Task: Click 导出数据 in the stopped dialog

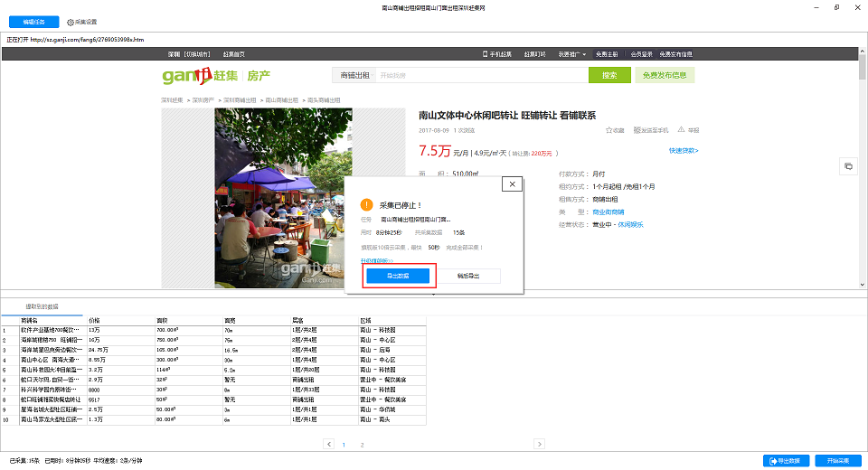Action: (398, 276)
